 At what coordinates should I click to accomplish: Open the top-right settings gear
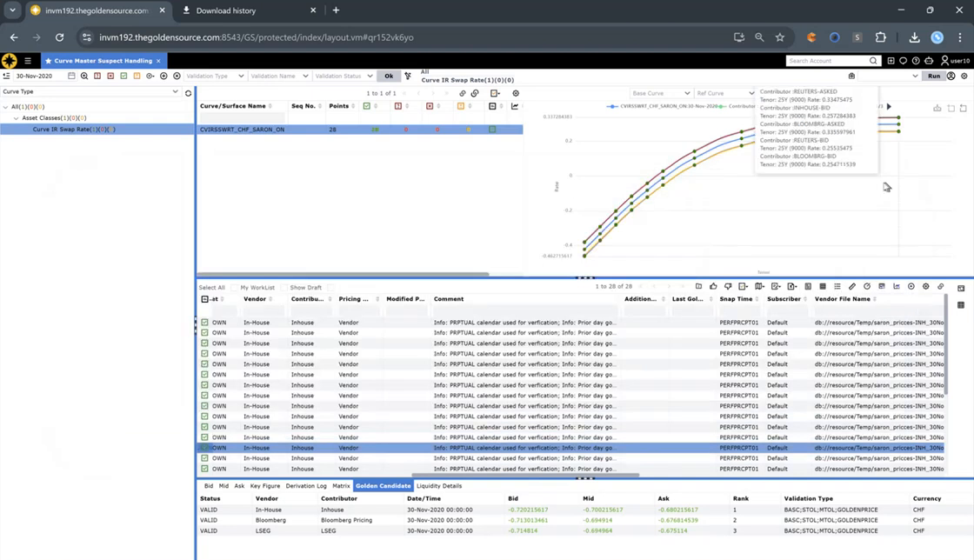(964, 76)
